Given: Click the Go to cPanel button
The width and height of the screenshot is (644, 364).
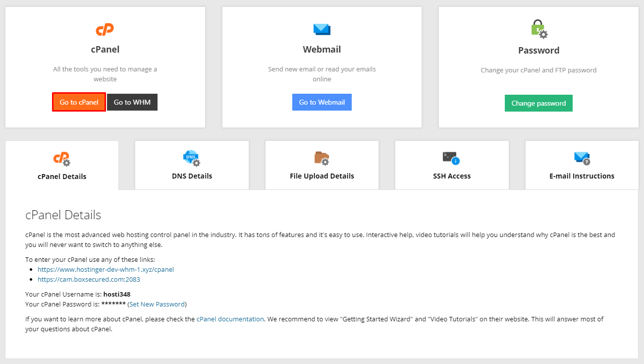Looking at the screenshot, I should [x=79, y=102].
